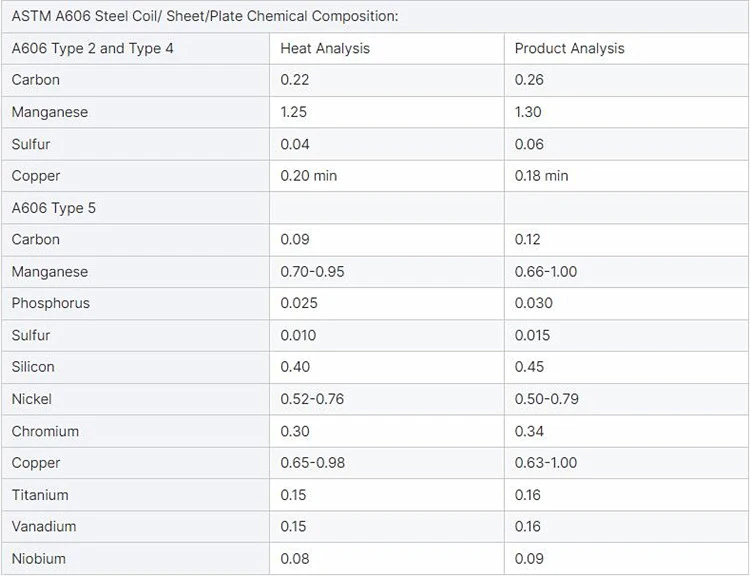Click the Titanium product value '0.16'
Image resolution: width=750 pixels, height=576 pixels.
[528, 495]
